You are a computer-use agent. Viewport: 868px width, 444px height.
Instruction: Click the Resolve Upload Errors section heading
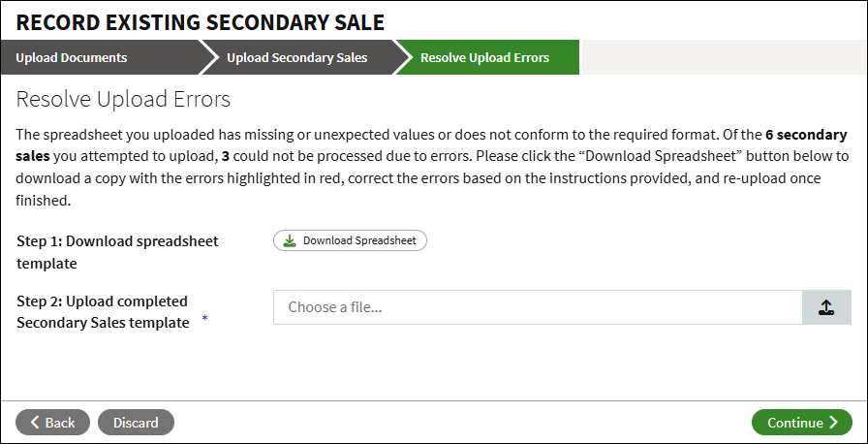(x=123, y=100)
